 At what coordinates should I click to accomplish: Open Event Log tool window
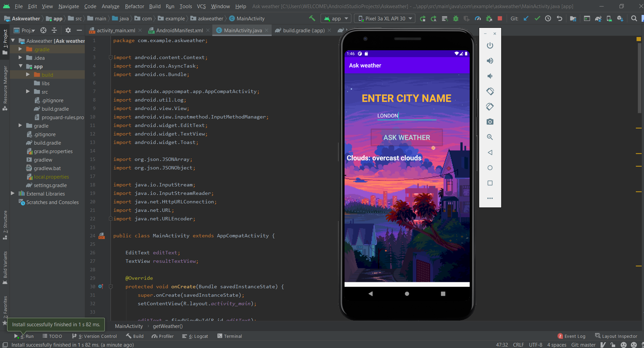pos(571,336)
